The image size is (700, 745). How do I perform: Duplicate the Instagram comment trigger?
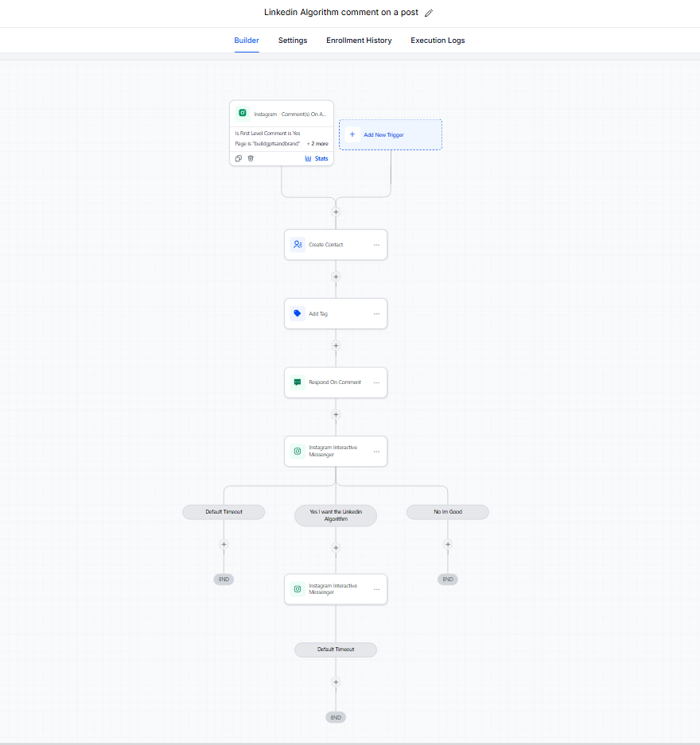point(238,158)
